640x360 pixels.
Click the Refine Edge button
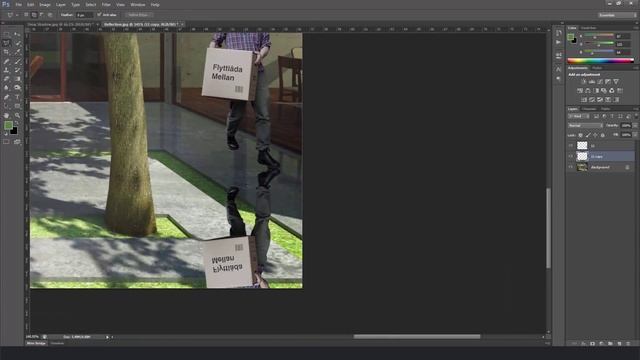(138, 15)
